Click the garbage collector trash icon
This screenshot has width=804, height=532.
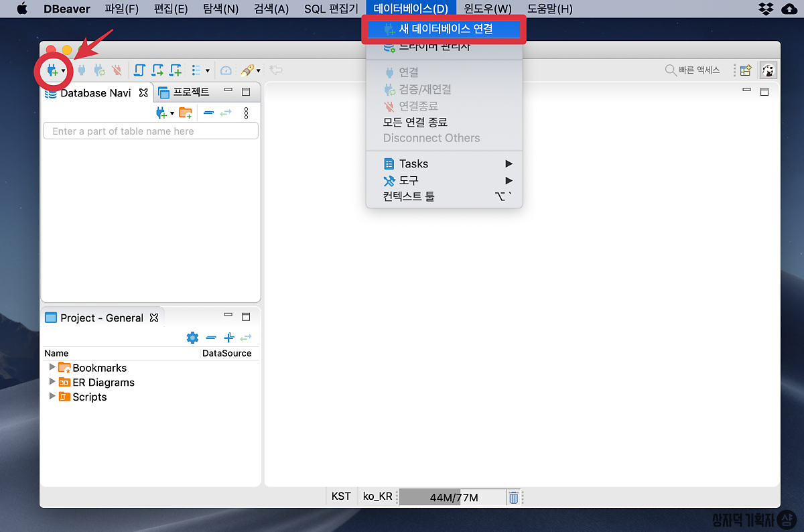pos(513,497)
